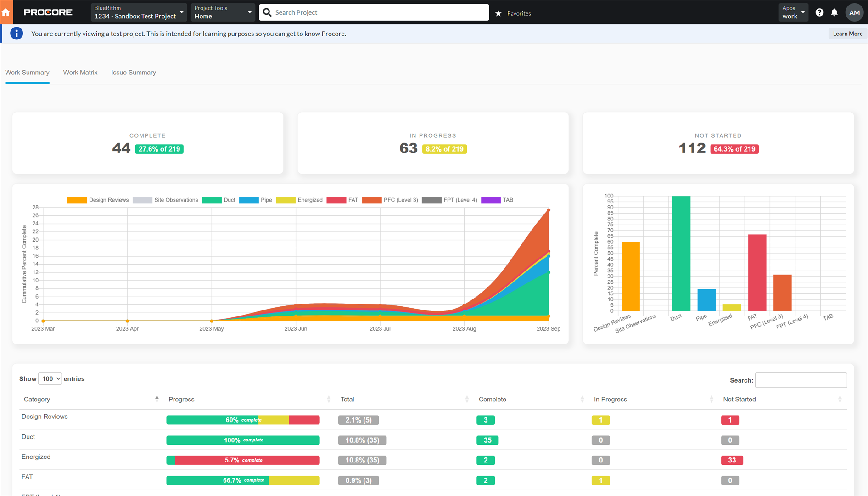Viewport: 868px width, 496px height.
Task: Click the Learn More button
Action: [847, 34]
